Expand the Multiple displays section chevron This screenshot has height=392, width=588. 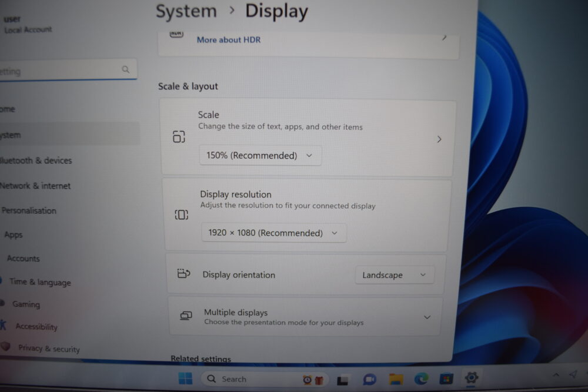(x=427, y=317)
